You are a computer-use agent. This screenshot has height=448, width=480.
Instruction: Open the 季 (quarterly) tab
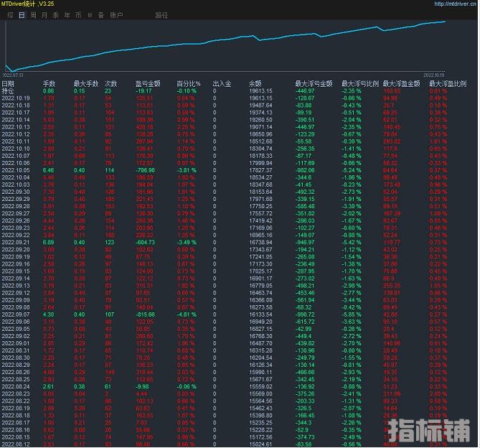[55, 14]
